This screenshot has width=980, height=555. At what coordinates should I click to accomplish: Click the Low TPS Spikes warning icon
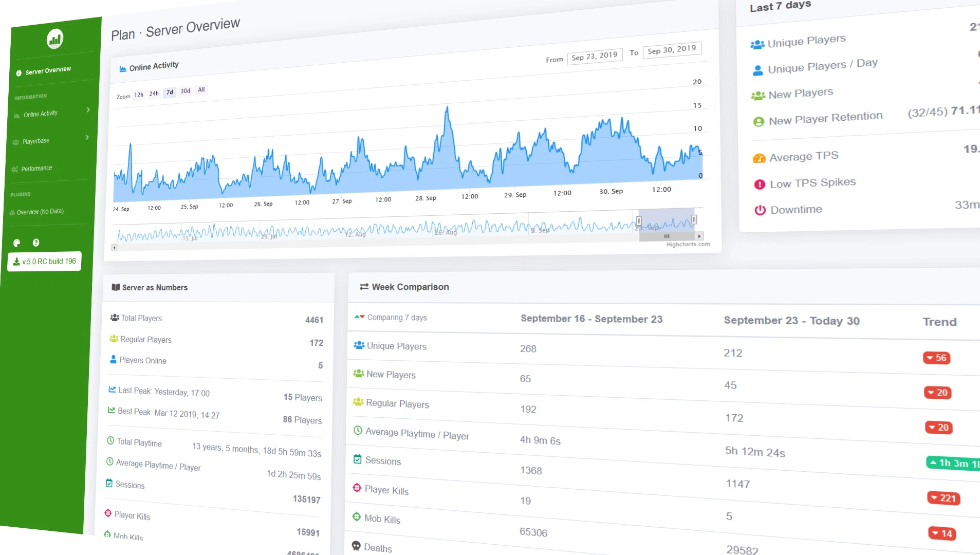(x=760, y=184)
